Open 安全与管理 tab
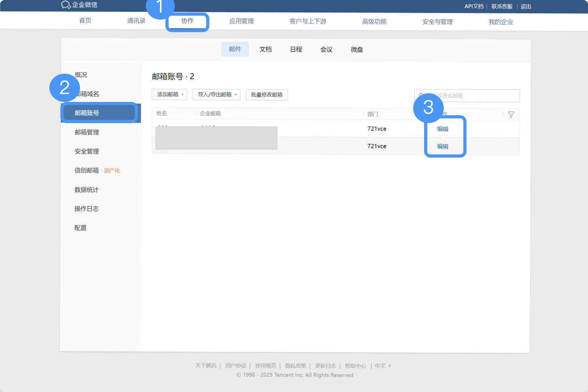This screenshot has height=392, width=588. (437, 22)
